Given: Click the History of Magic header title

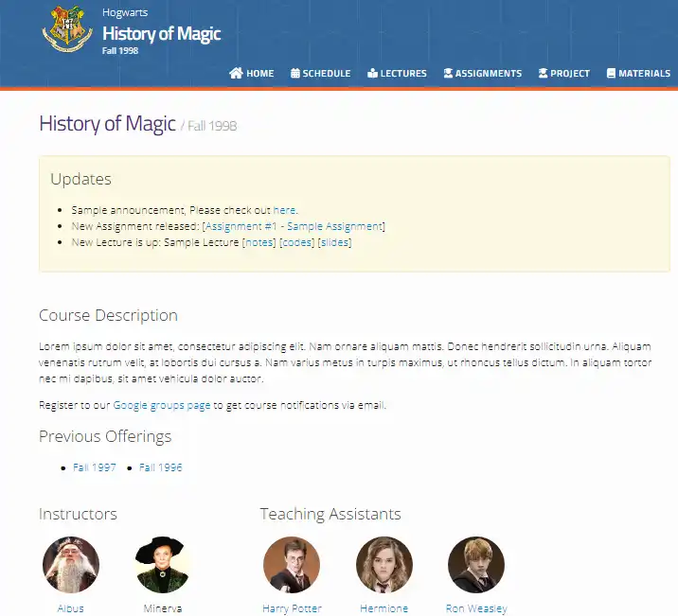Looking at the screenshot, I should (162, 34).
